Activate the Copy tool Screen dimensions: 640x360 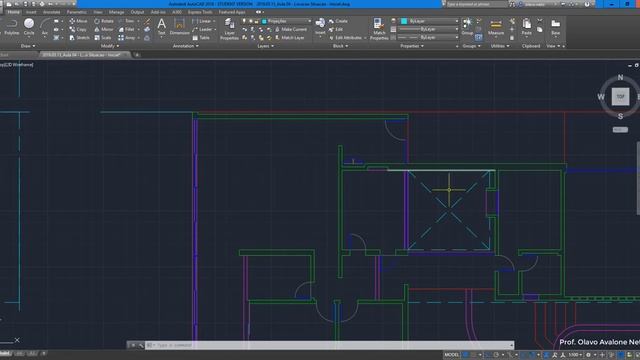coord(78,29)
